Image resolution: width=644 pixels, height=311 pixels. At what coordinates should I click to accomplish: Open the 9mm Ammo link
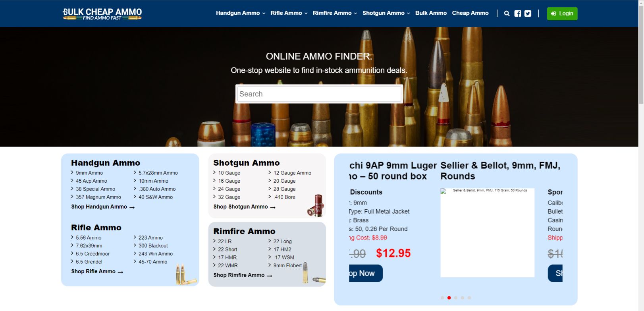pos(89,173)
